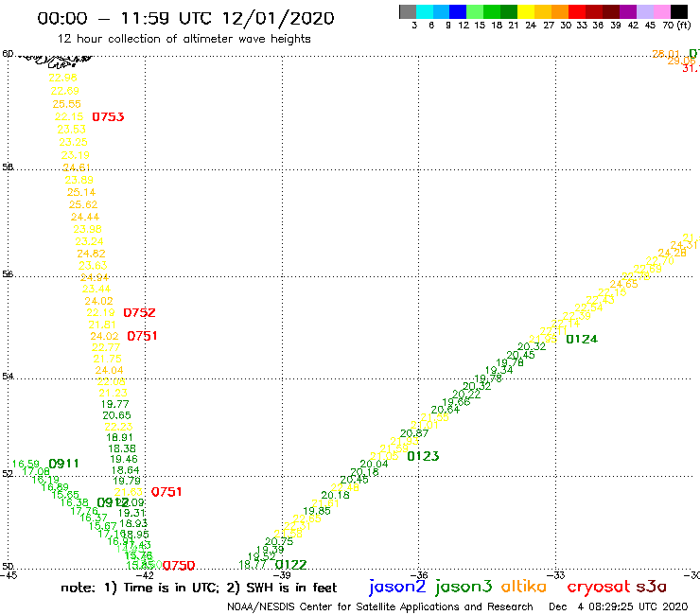Viewport: 700px width, 615px height.
Task: Click the green 0123 time marker
Action: coord(423,456)
